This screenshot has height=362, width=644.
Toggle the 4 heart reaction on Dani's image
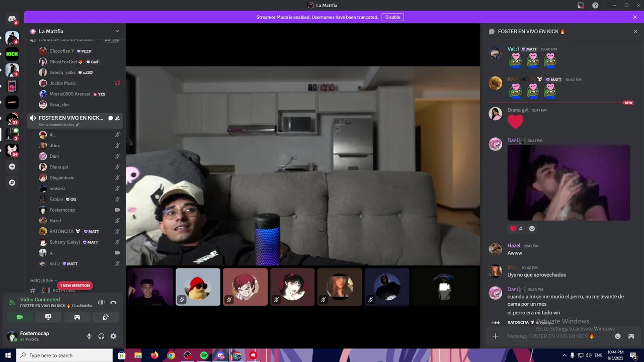click(x=516, y=228)
